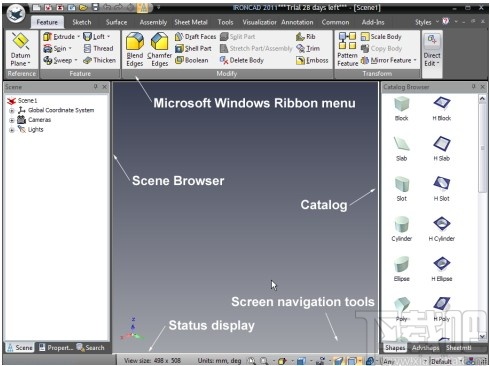
Task: Expand the Global Coordinate System node
Action: [12, 110]
